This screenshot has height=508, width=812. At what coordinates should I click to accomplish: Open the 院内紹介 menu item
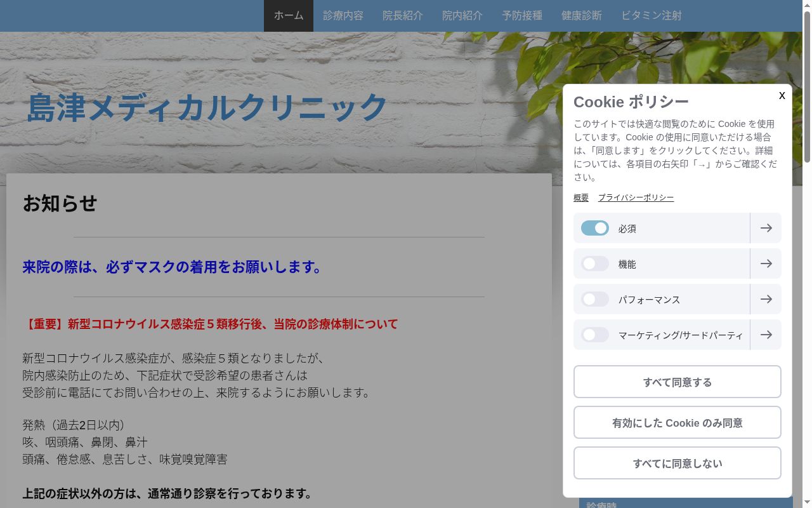(x=462, y=16)
